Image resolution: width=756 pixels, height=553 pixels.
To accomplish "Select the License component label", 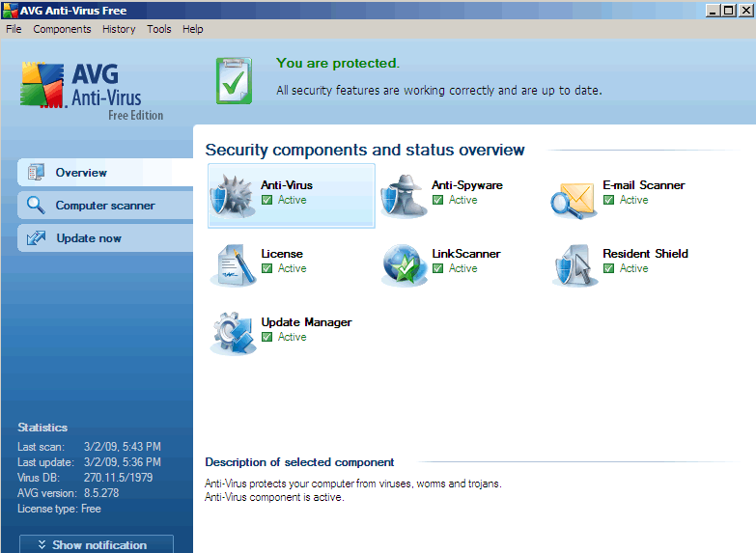I will [x=282, y=254].
